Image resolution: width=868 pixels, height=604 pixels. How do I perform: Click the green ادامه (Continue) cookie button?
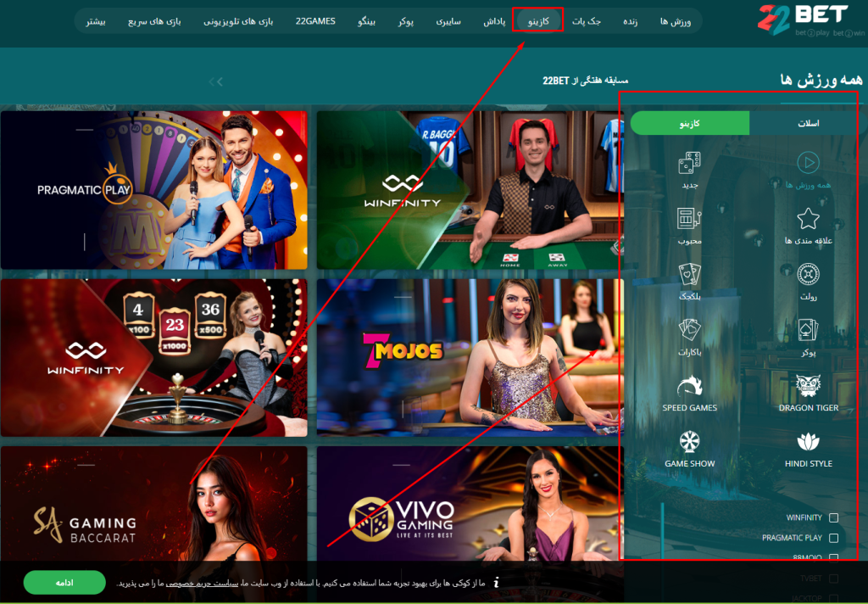click(x=64, y=583)
